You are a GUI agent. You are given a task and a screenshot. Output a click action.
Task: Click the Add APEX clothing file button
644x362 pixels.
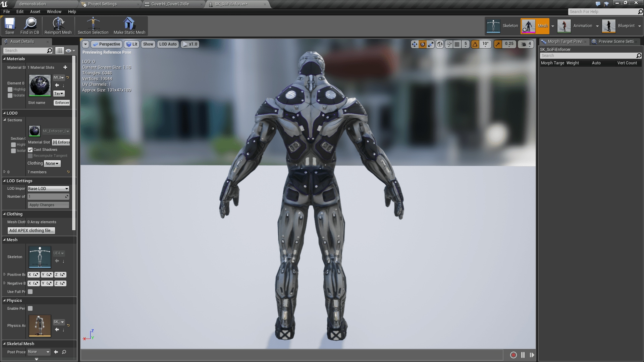31,230
